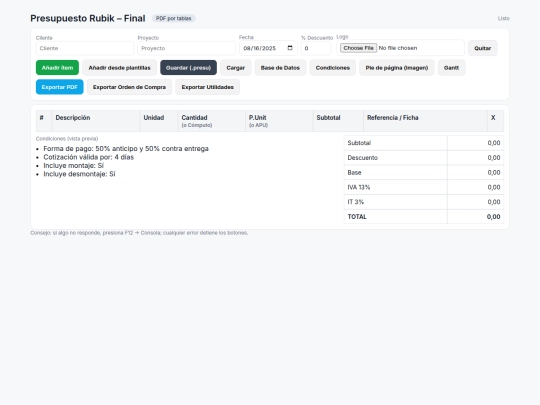Click the Cotización válida por: 4 días line
The width and height of the screenshot is (540, 405).
[89, 157]
